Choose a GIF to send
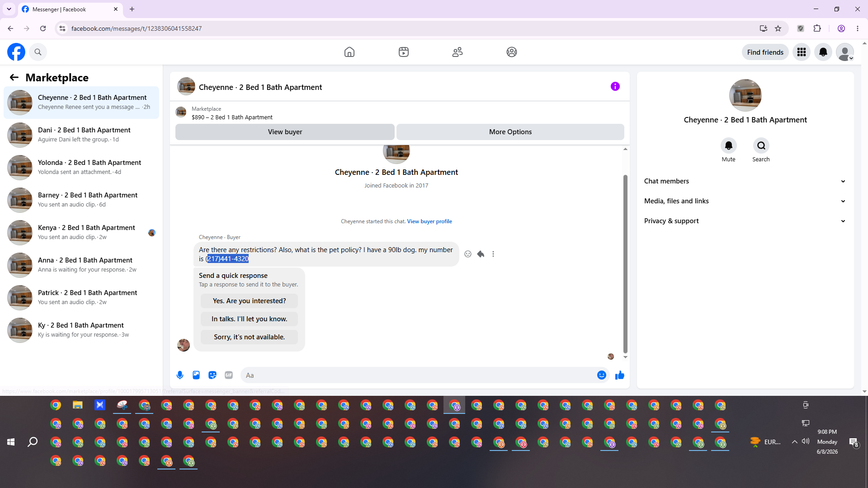The image size is (868, 488). 229,375
